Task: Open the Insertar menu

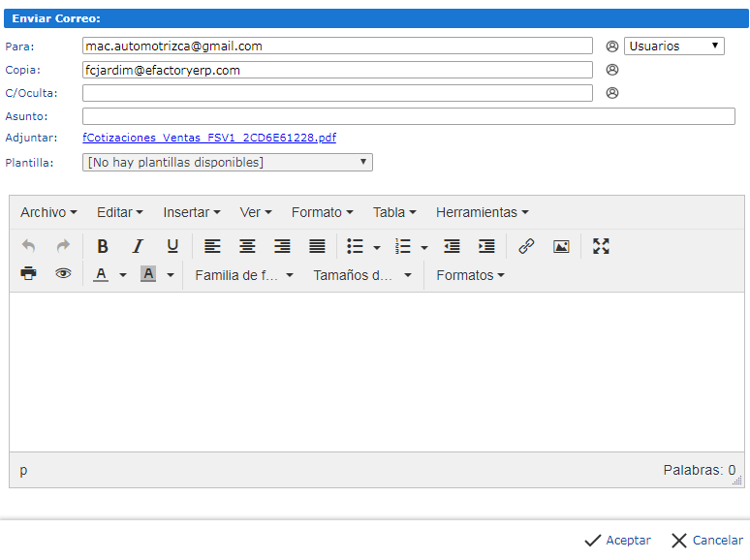Action: [x=191, y=212]
